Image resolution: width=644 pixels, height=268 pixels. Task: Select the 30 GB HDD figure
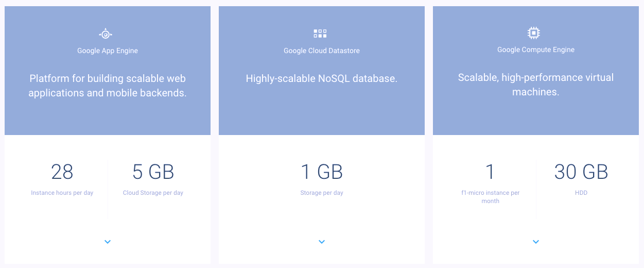[581, 172]
